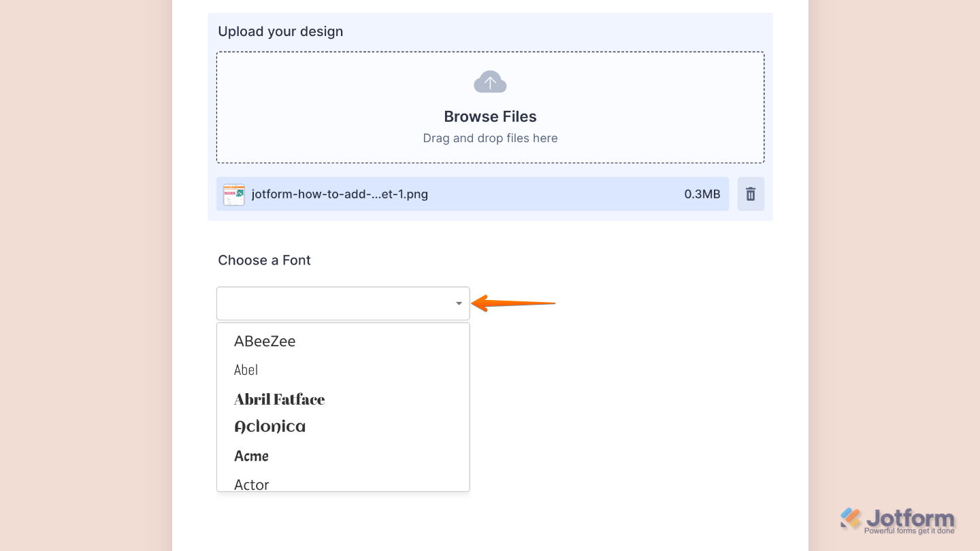Open the font dropdown arrow

[x=458, y=303]
